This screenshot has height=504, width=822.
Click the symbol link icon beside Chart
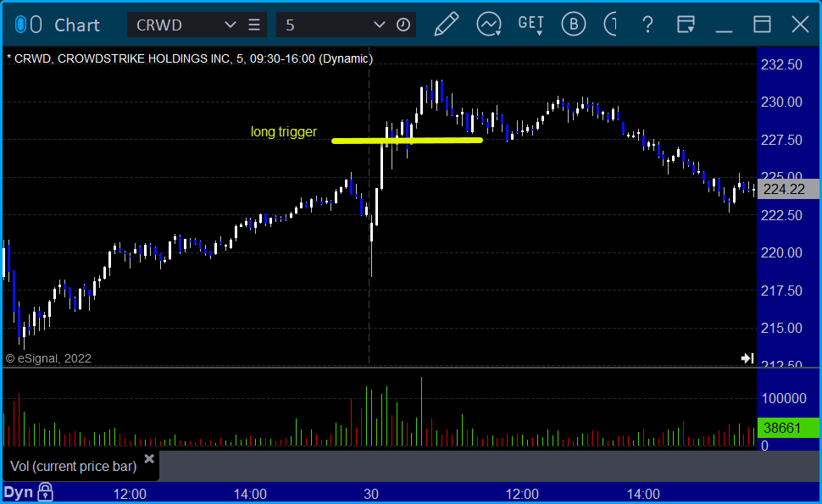pyautogui.click(x=28, y=25)
